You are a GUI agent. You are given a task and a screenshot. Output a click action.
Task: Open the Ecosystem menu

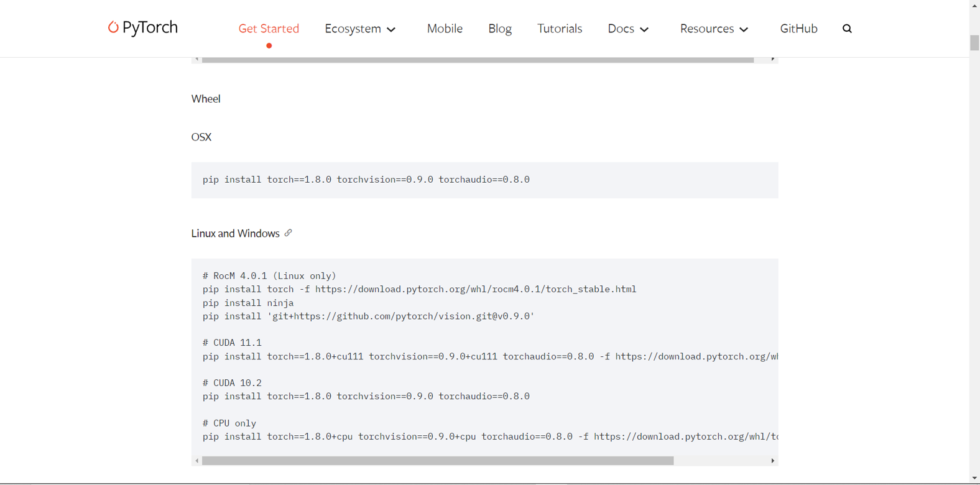coord(353,29)
